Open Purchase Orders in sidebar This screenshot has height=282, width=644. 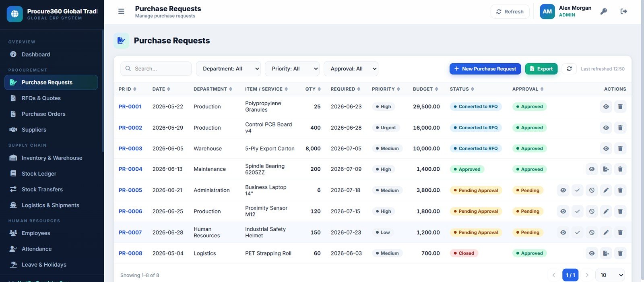tap(51, 114)
